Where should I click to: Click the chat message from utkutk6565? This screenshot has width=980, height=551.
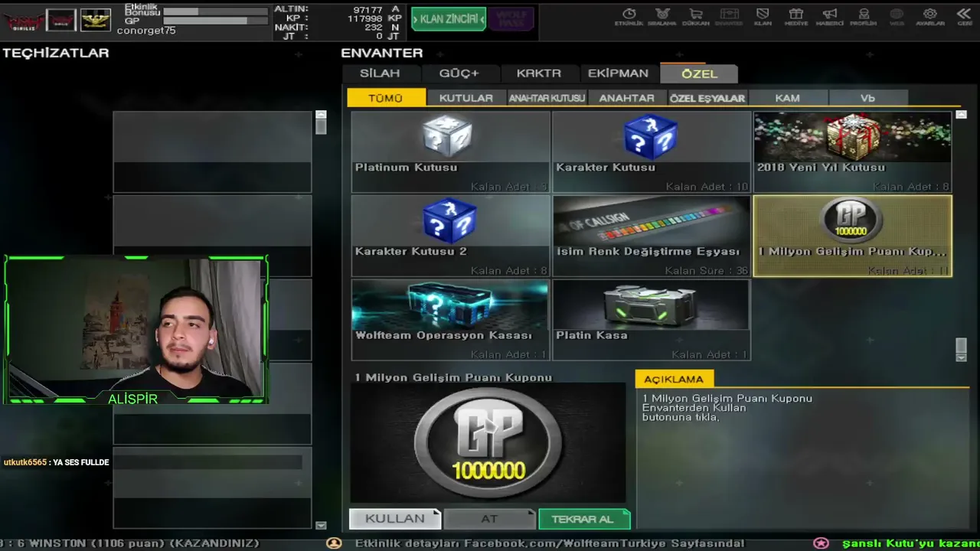click(57, 462)
